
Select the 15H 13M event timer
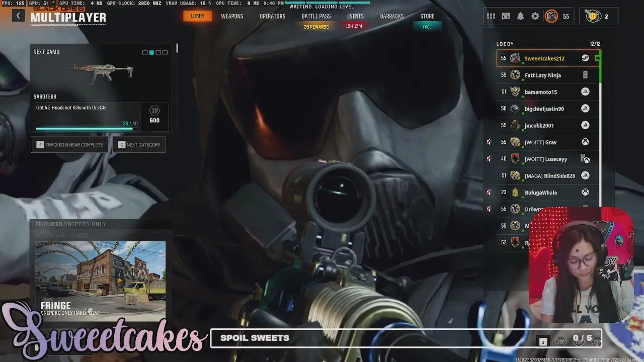pos(354,26)
